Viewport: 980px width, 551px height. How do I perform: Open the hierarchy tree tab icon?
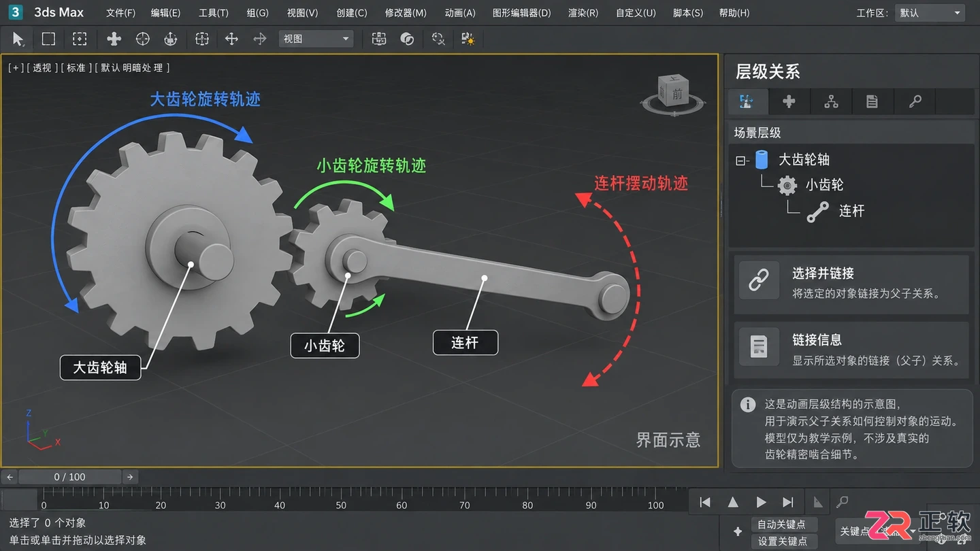click(831, 101)
